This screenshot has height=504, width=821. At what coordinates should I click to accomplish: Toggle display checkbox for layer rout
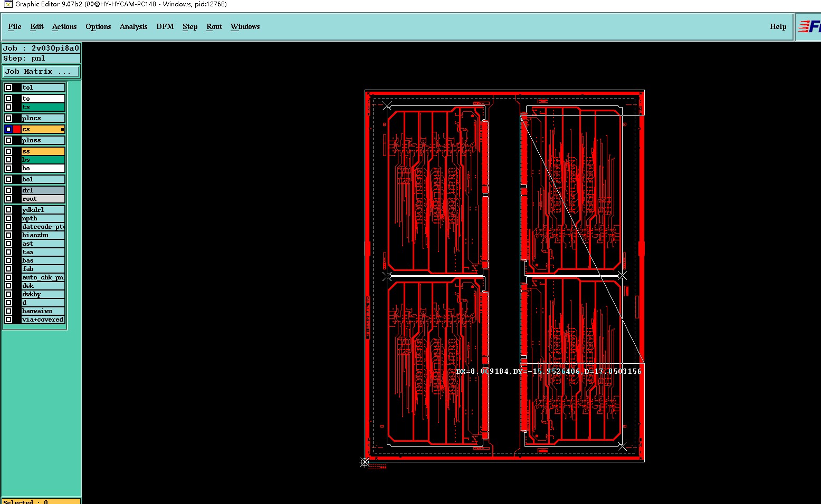(8, 199)
